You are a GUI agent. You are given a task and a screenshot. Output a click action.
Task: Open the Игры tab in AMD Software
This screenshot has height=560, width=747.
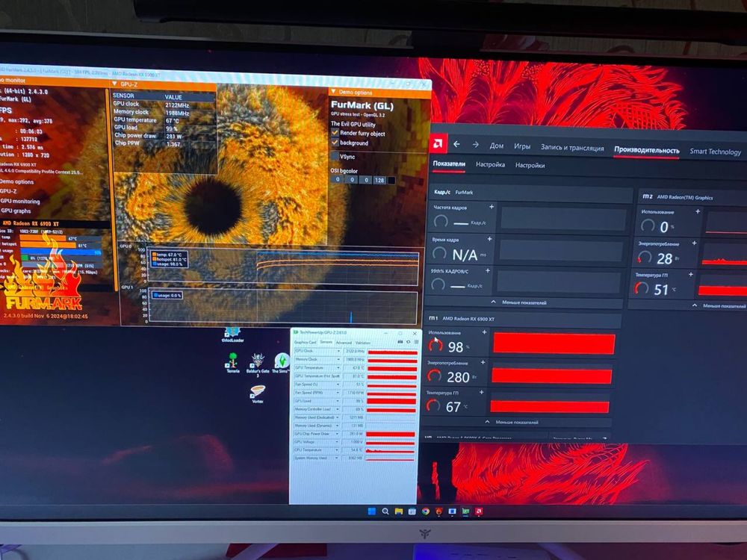(522, 146)
